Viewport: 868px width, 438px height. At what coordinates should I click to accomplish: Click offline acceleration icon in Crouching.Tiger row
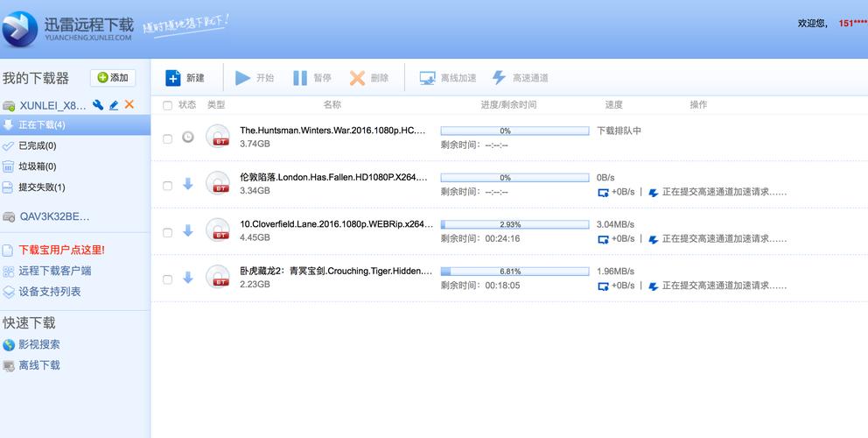604,286
